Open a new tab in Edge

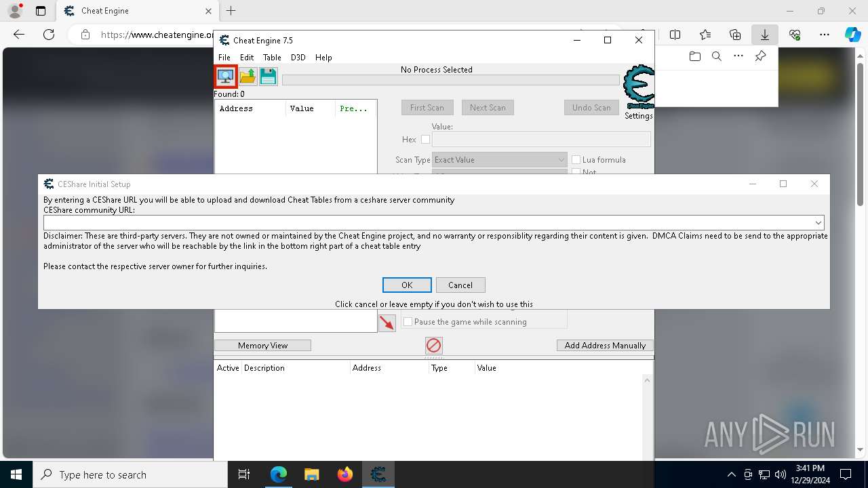[x=231, y=11]
